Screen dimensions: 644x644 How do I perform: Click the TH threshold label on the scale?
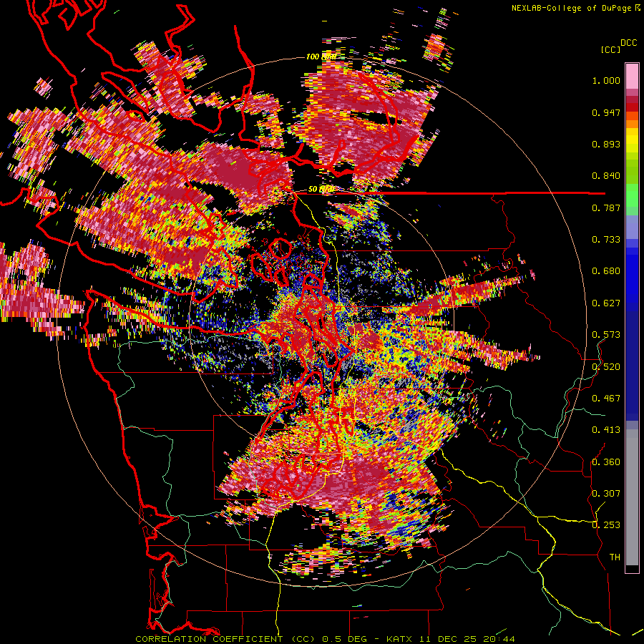[615, 557]
